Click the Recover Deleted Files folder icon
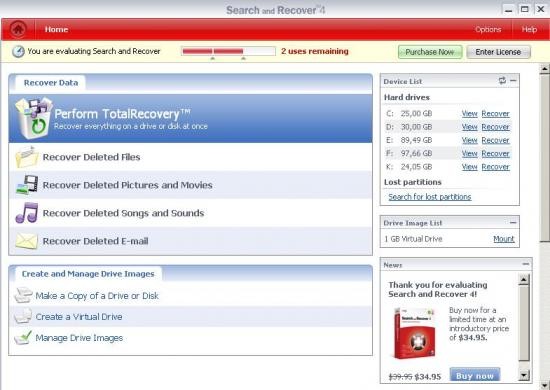 (27, 157)
